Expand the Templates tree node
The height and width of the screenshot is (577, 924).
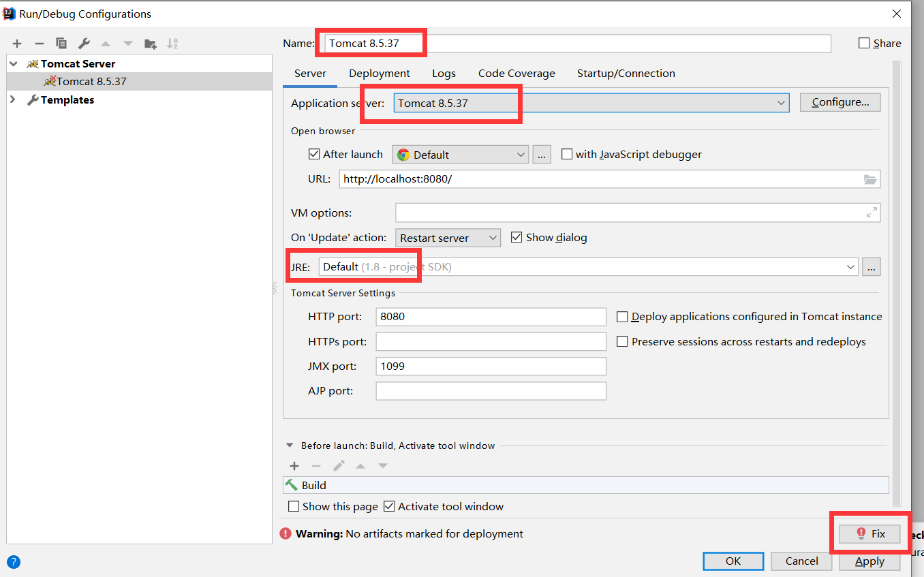click(14, 99)
